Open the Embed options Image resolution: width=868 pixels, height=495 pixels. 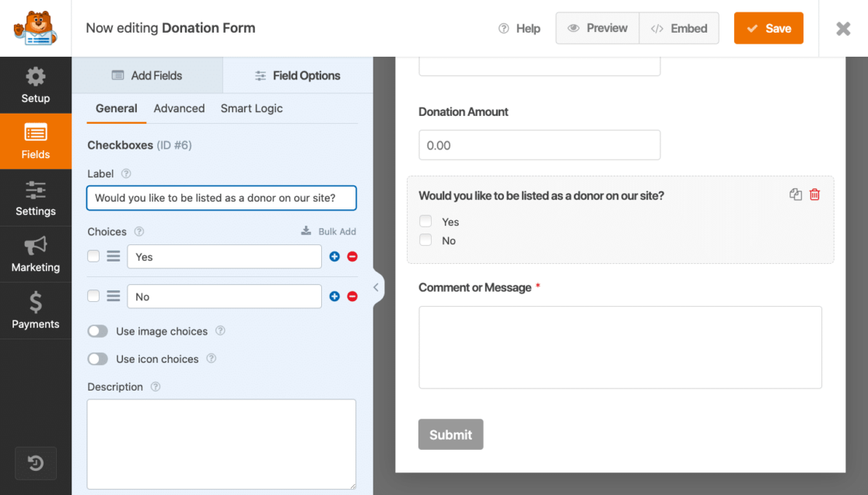[x=679, y=28]
